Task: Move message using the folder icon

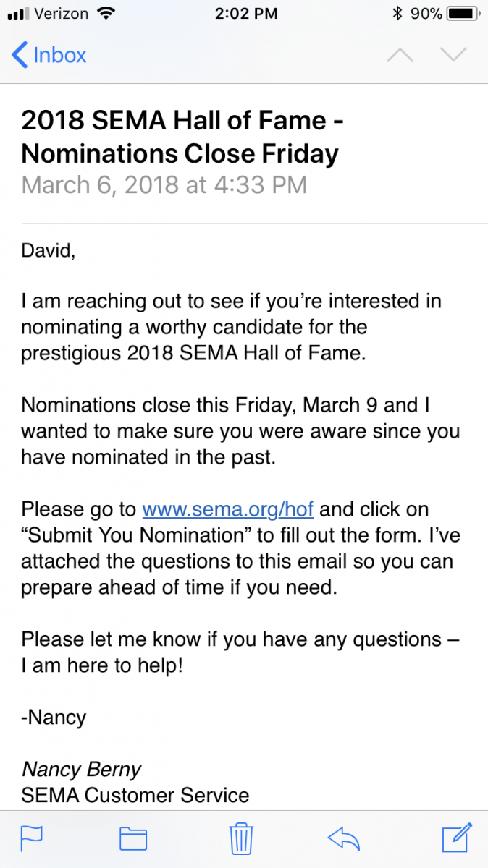Action: (x=133, y=838)
